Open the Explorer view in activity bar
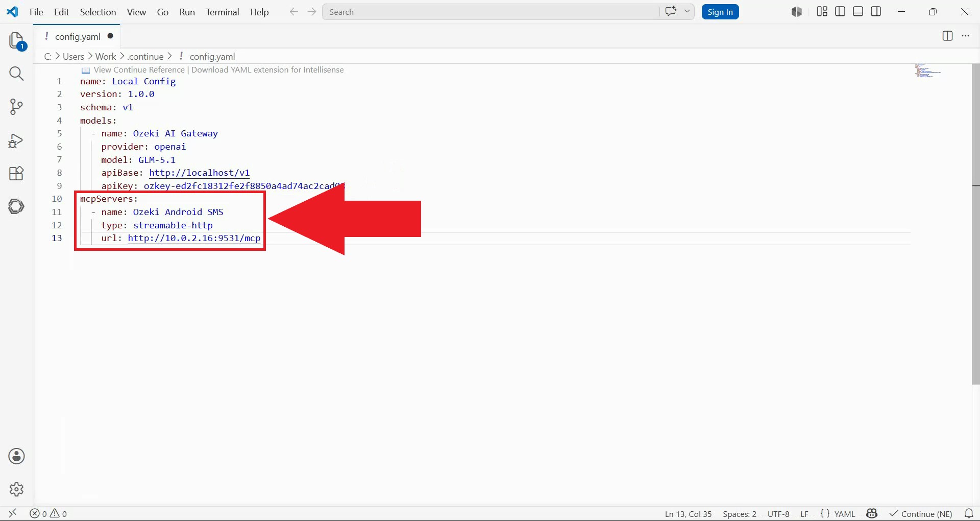The height and width of the screenshot is (521, 980). click(16, 40)
